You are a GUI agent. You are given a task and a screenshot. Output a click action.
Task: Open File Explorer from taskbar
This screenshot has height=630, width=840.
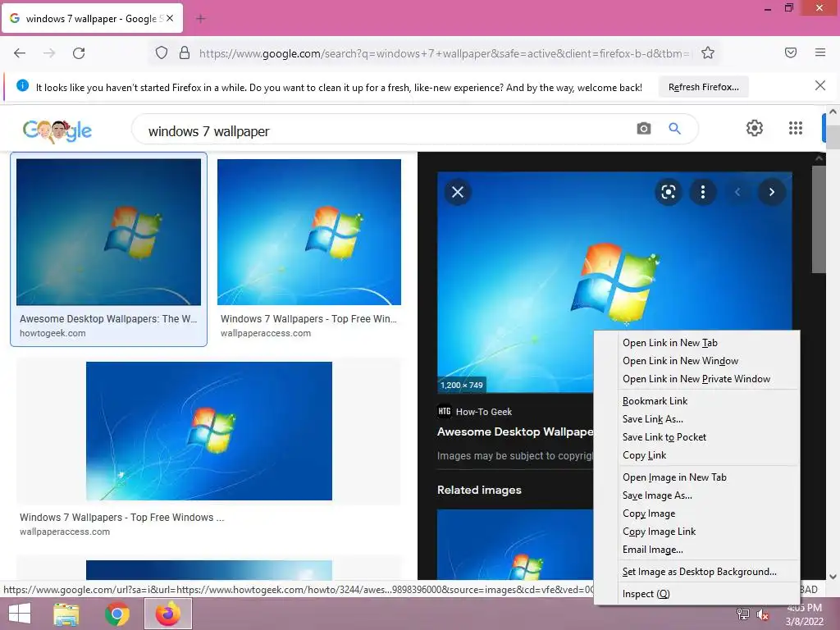point(66,614)
